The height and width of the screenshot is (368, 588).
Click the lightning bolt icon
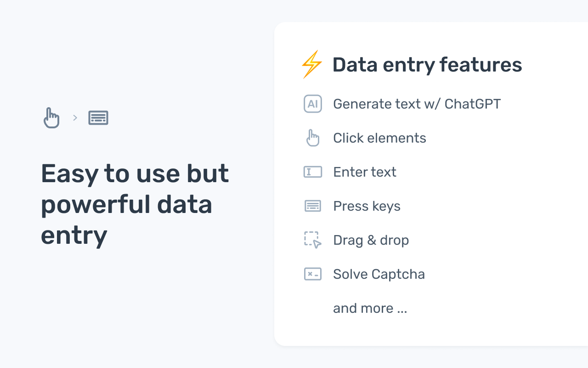tap(311, 64)
